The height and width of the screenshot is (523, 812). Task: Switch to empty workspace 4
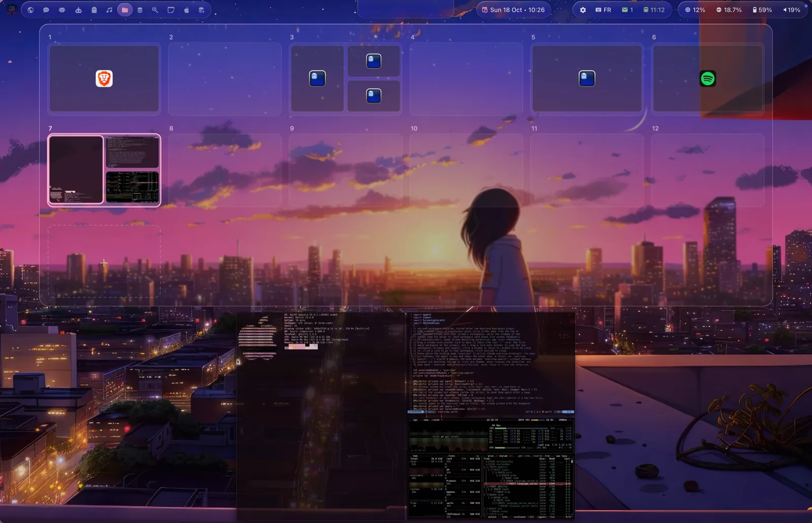coord(466,79)
